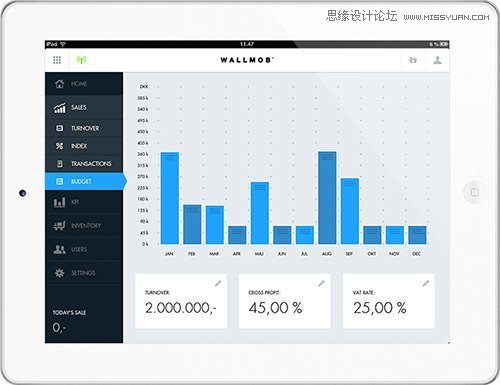Click the 25,00 % VAT rate value
Image resolution: width=500 pixels, height=385 pixels.
tap(380, 308)
